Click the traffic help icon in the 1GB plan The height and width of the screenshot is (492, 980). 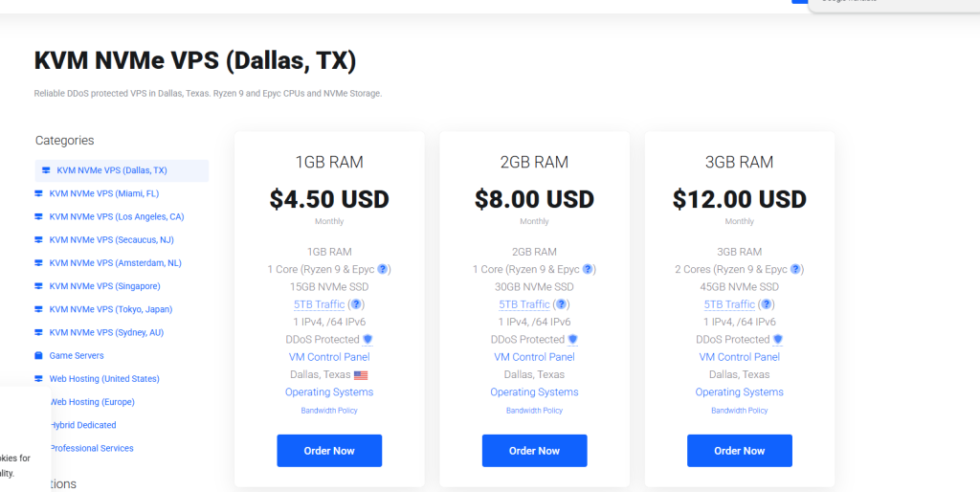coord(356,304)
